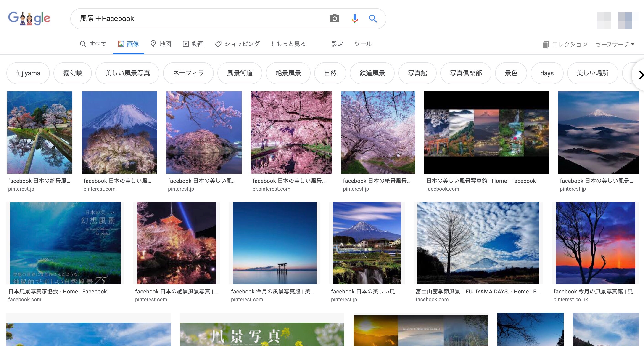Expand the セーフサーチ dropdown
644x346 pixels.
[x=615, y=44]
